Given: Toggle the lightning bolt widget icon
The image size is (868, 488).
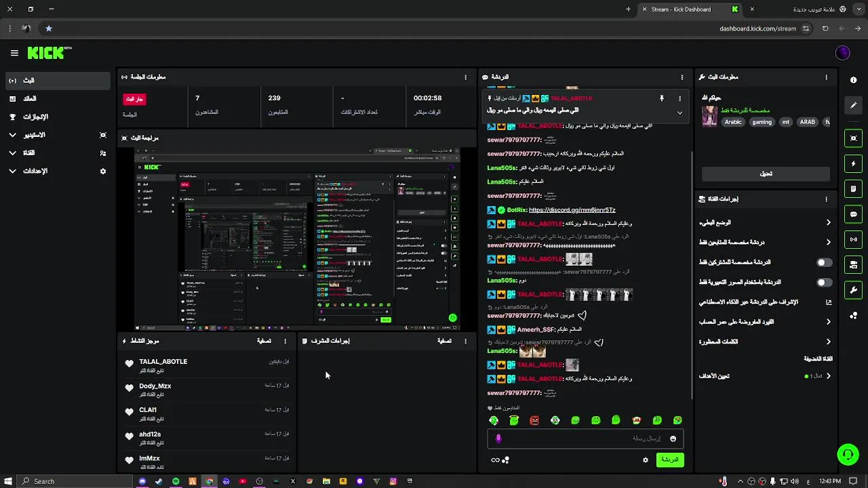Looking at the screenshot, I should (x=853, y=163).
